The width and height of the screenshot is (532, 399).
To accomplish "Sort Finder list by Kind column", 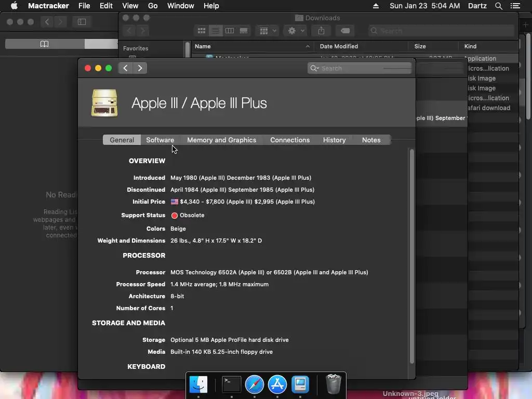I will (x=488, y=46).
